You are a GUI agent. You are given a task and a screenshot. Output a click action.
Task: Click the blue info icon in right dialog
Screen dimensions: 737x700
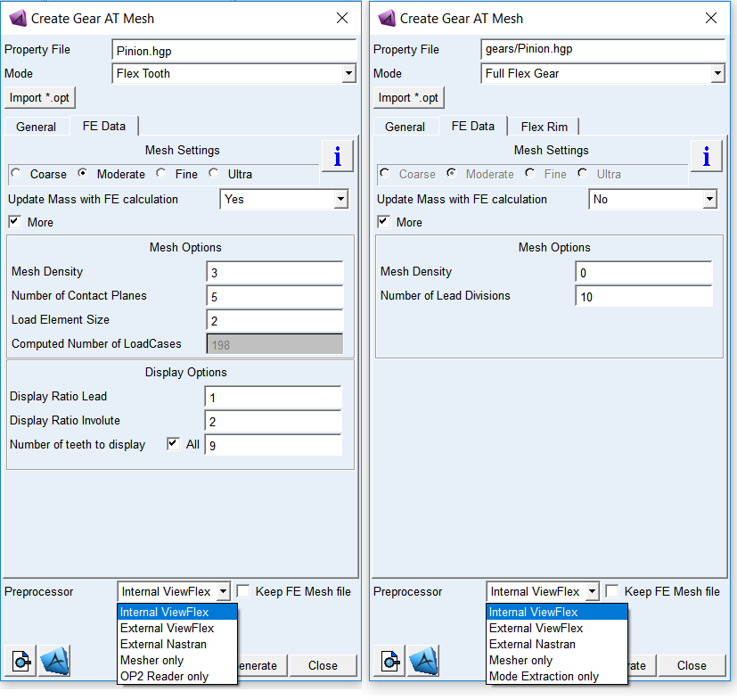pyautogui.click(x=706, y=156)
